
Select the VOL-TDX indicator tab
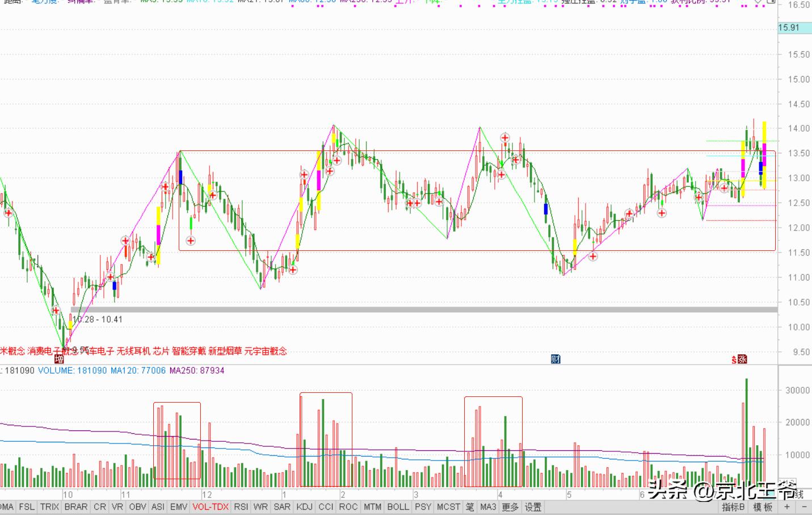tap(211, 507)
